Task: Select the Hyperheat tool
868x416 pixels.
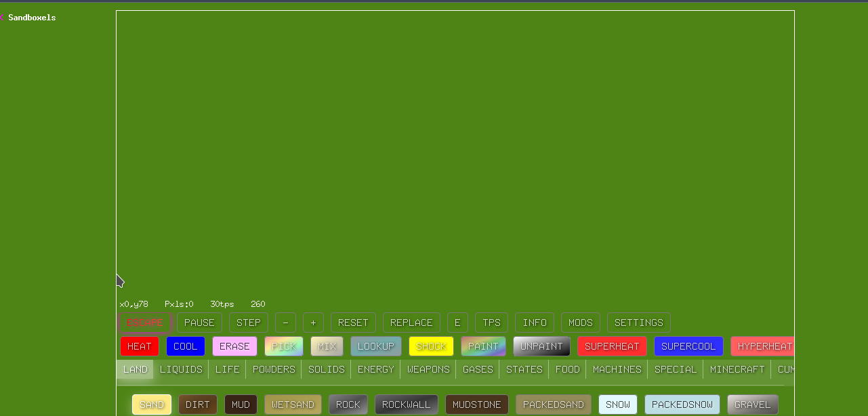Action: [762, 346]
